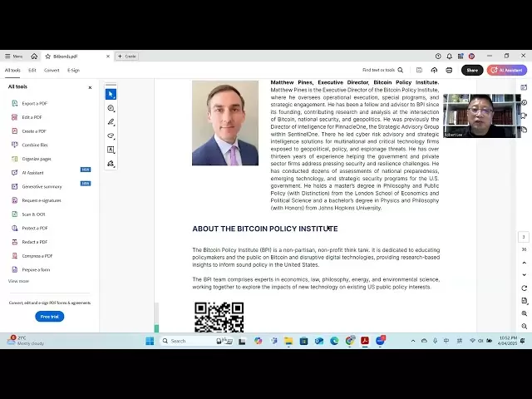Expand View more tools
Viewport: 532px width, 399px height.
pos(18,281)
